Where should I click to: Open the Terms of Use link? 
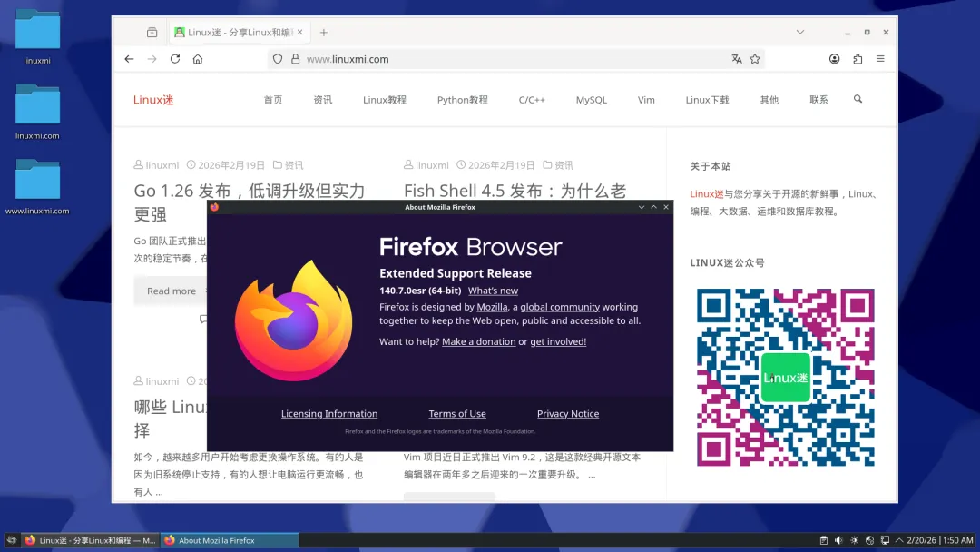(x=457, y=414)
